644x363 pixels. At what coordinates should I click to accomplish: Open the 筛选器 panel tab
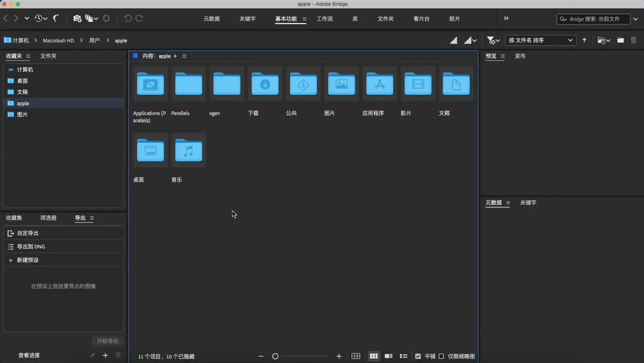click(x=48, y=218)
